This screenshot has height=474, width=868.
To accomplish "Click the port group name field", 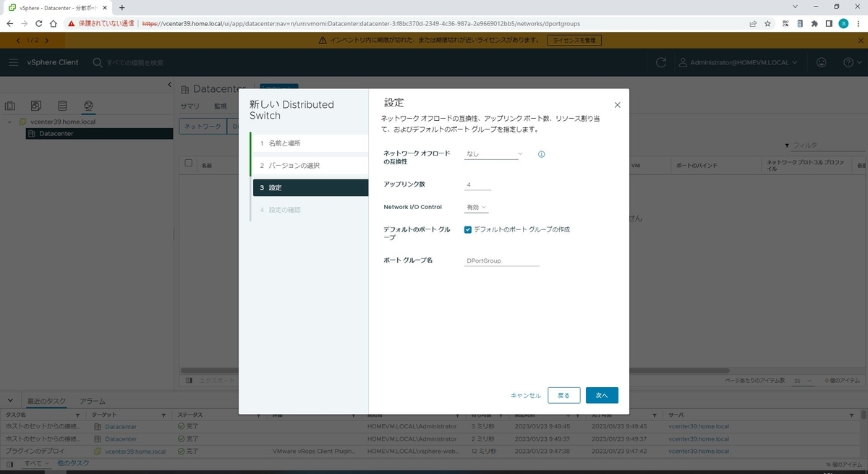I will tap(502, 261).
